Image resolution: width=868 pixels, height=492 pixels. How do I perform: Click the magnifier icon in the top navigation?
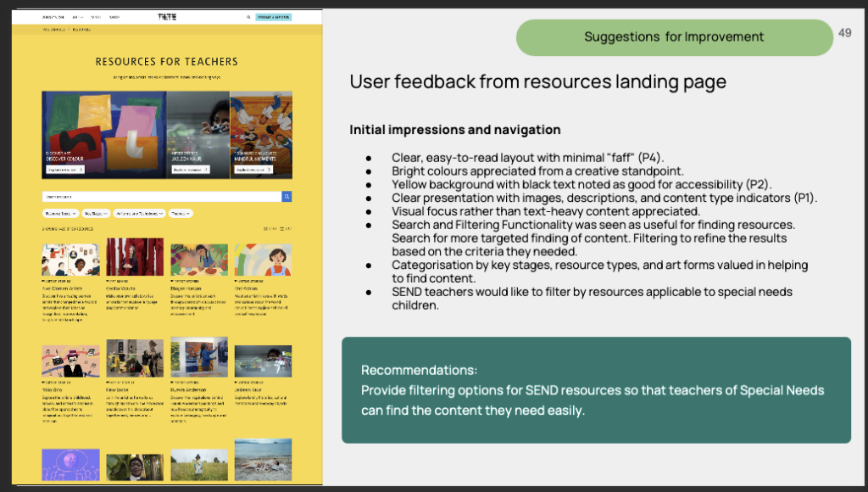point(248,16)
